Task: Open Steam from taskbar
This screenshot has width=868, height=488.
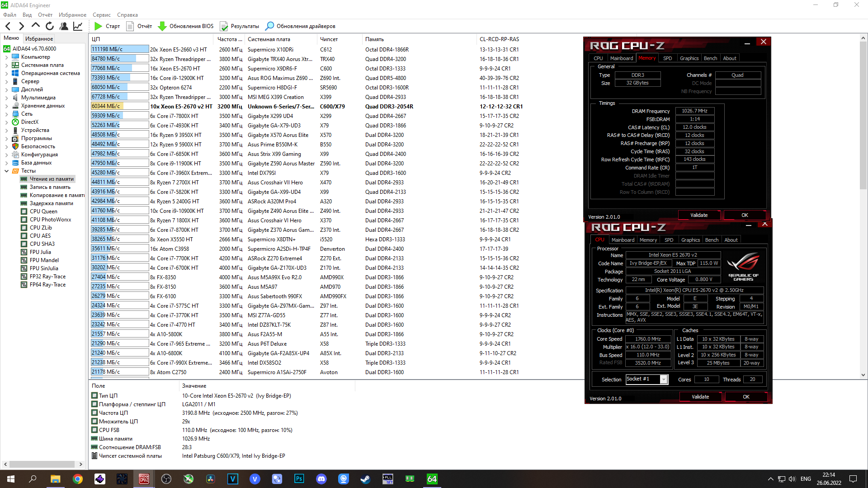Action: (x=365, y=479)
